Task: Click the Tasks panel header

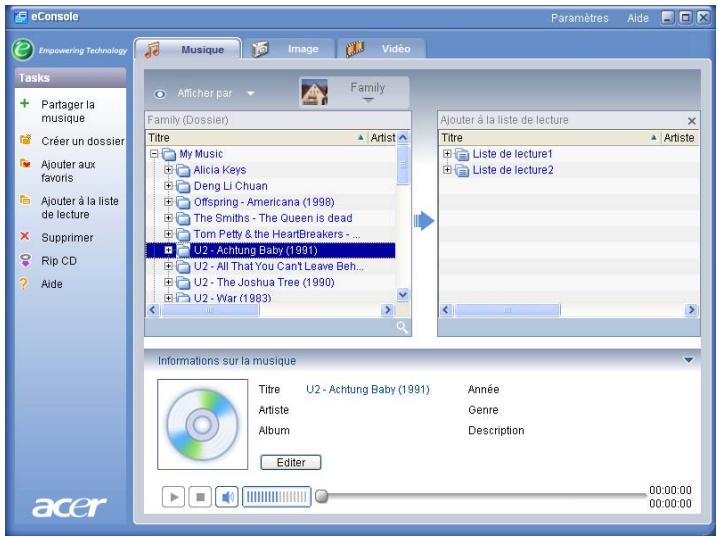Action: (71, 78)
